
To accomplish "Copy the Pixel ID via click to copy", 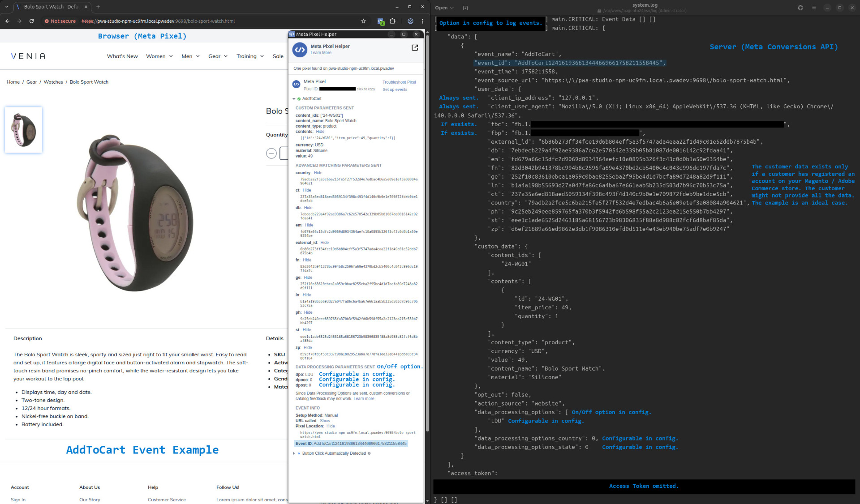I will pyautogui.click(x=365, y=89).
